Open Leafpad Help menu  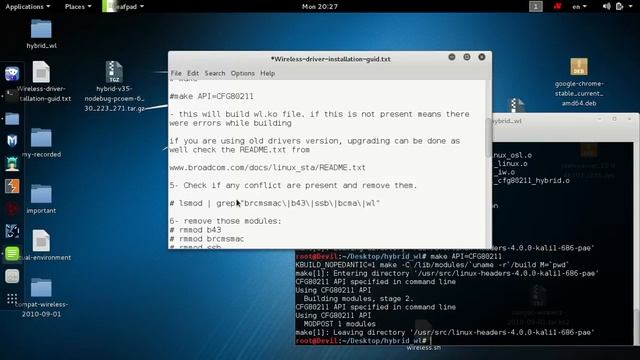[x=267, y=73]
